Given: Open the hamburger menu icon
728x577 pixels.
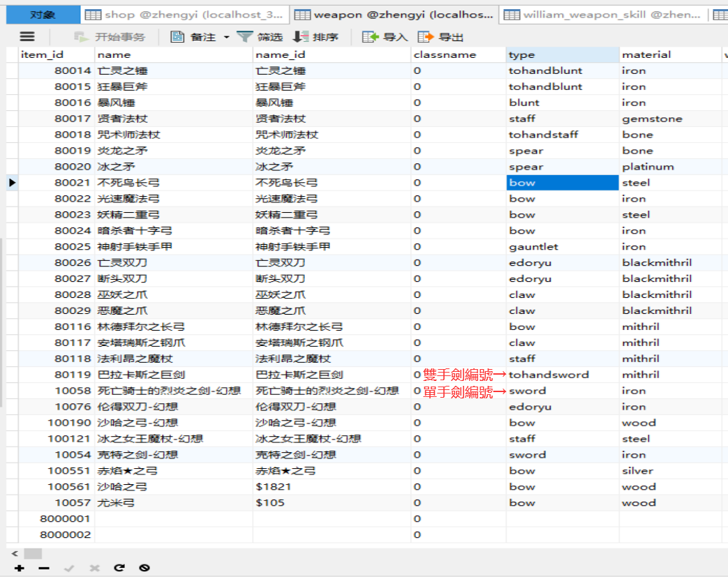Looking at the screenshot, I should tap(27, 37).
